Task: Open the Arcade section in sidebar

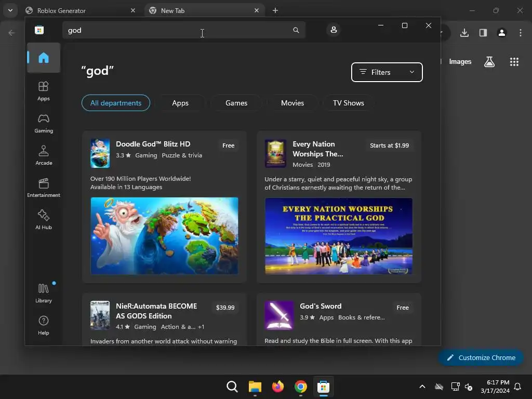Action: tap(44, 155)
